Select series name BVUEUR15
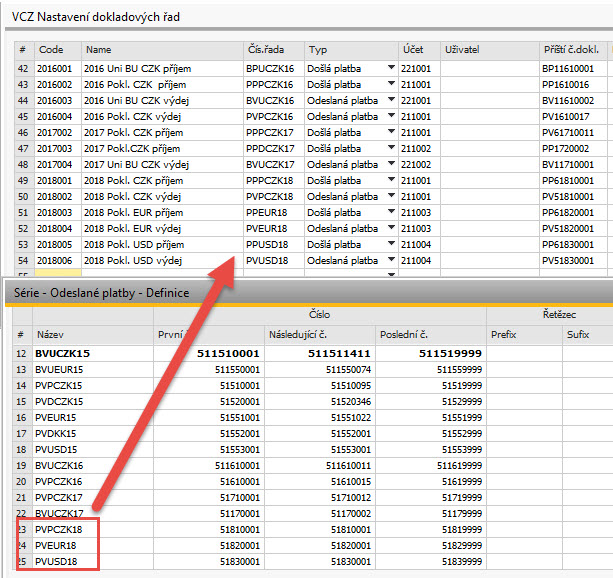613x578 pixels. [x=93, y=370]
